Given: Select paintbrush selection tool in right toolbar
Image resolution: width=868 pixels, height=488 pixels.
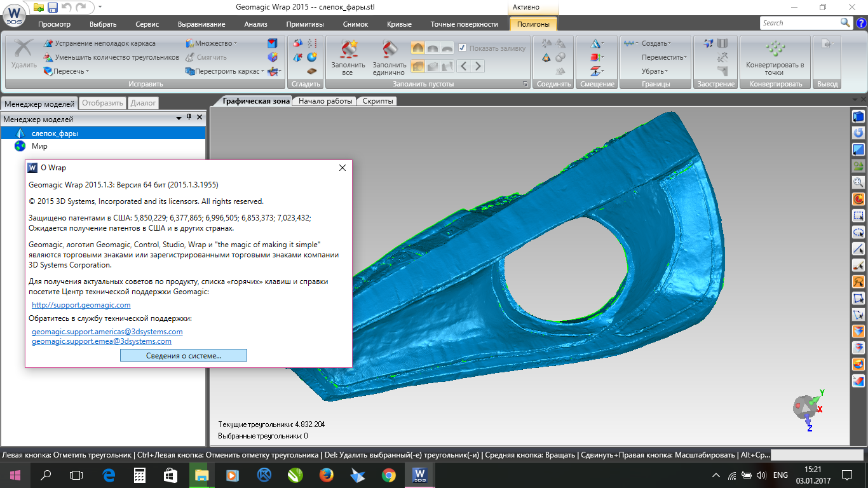Looking at the screenshot, I should click(858, 266).
